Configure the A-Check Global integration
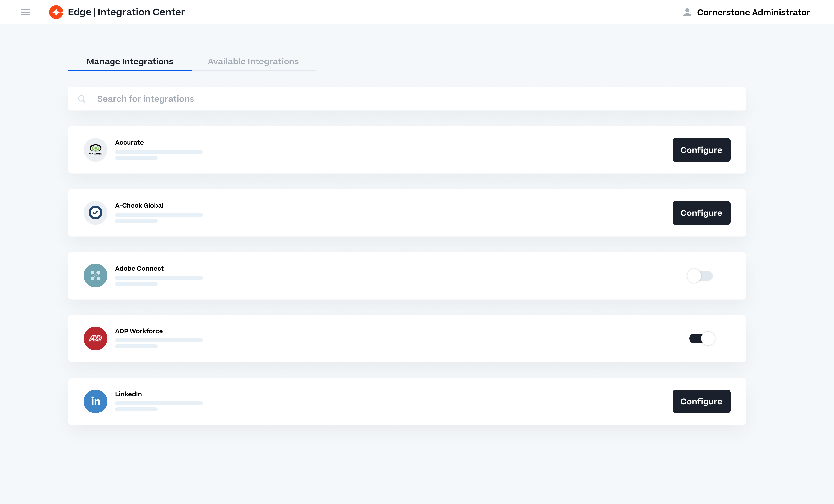This screenshot has height=504, width=834. tap(701, 213)
